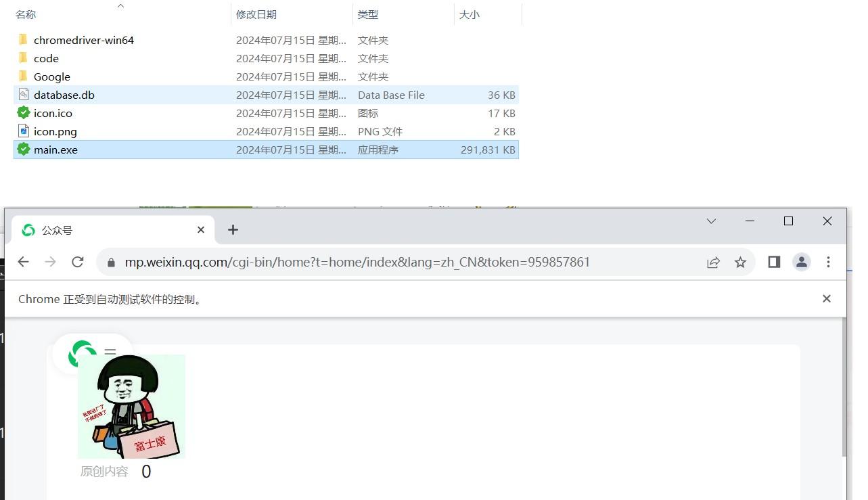Image resolution: width=868 pixels, height=500 pixels.
Task: Expand the tab search chevron
Action: (711, 221)
